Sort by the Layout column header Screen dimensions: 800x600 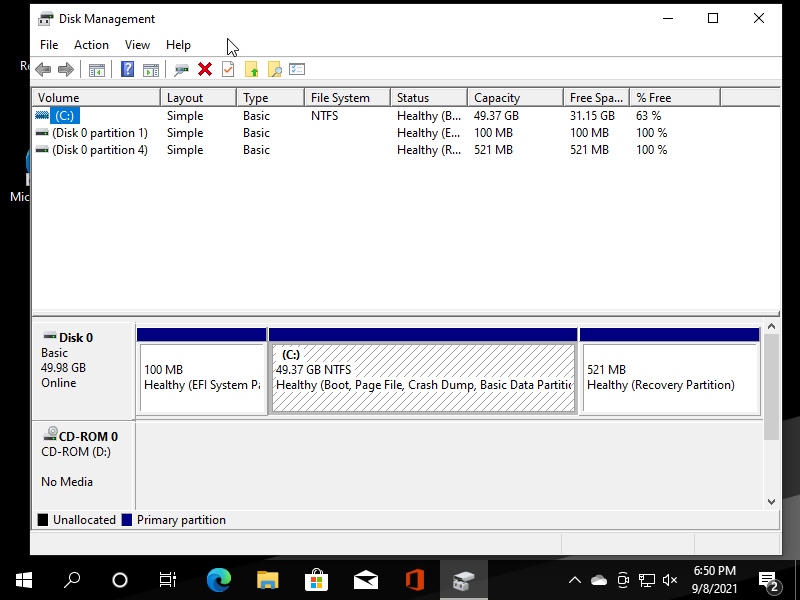198,97
